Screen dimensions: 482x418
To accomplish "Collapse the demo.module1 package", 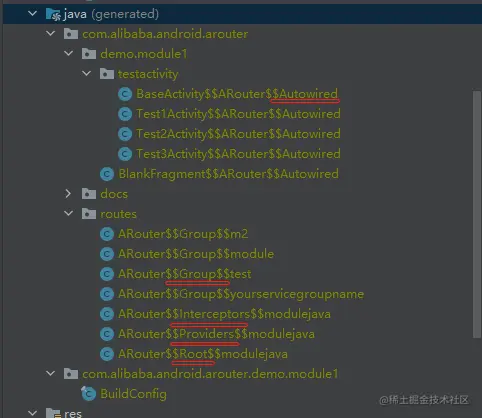I will coord(68,53).
